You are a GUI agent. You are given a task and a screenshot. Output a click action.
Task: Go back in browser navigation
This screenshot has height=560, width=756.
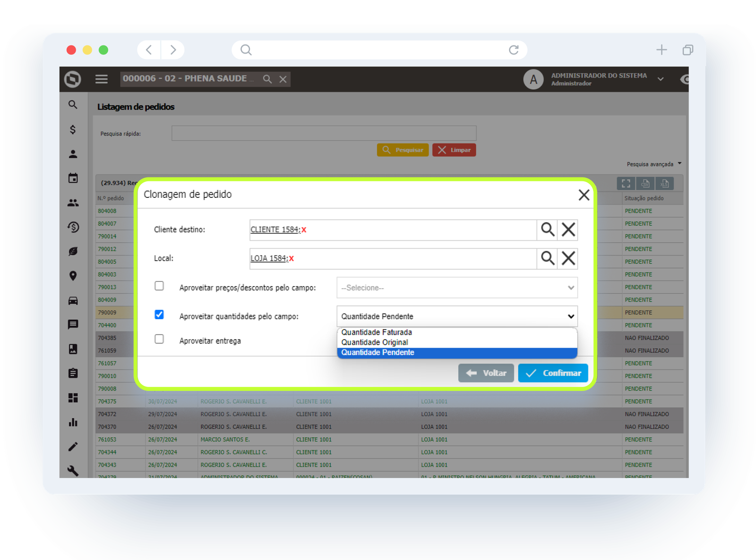coord(149,50)
